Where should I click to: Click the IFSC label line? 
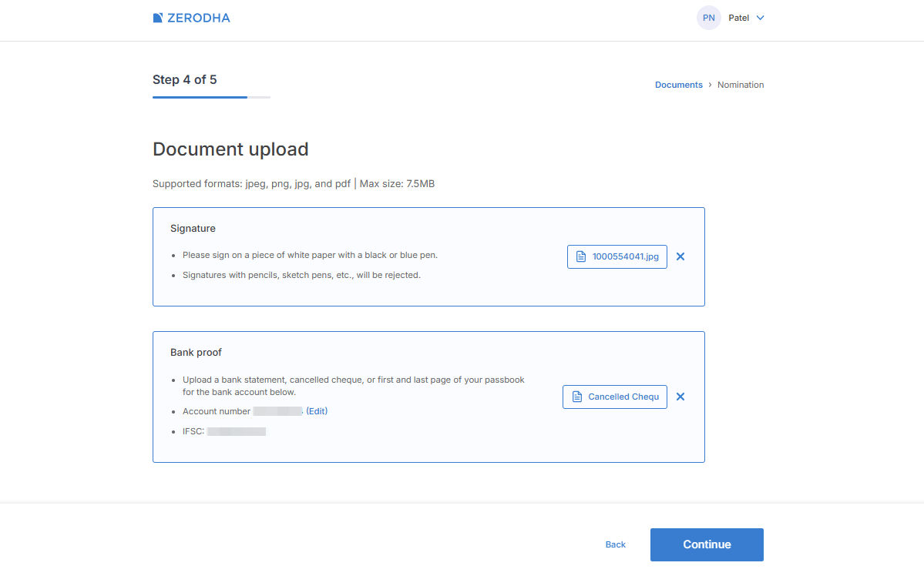tap(224, 432)
